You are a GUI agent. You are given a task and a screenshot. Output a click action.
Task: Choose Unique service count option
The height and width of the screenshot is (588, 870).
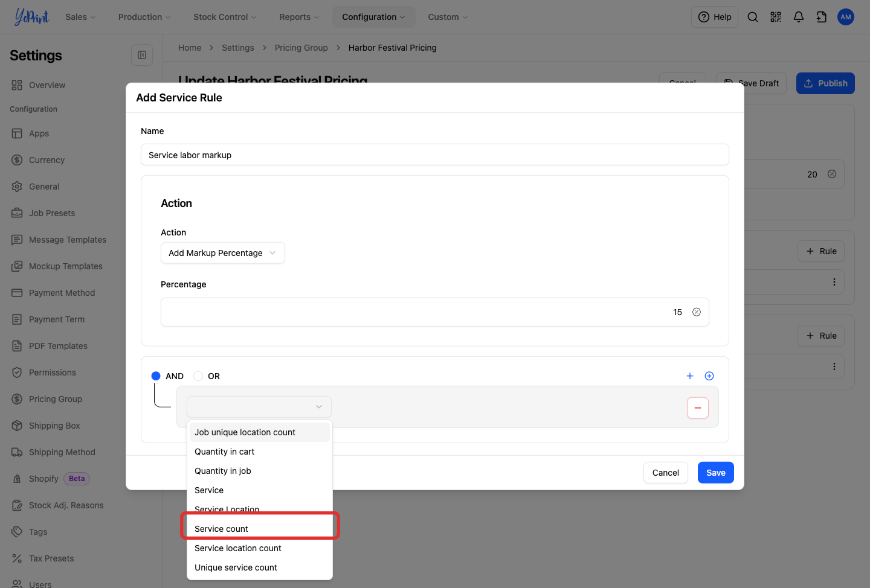260,567
